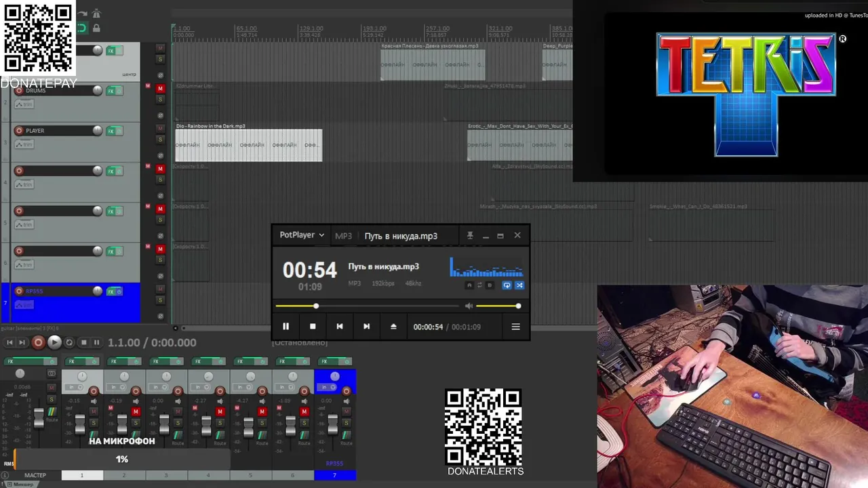Click the Reaper transport pause button
868x488 pixels.
[x=96, y=343]
